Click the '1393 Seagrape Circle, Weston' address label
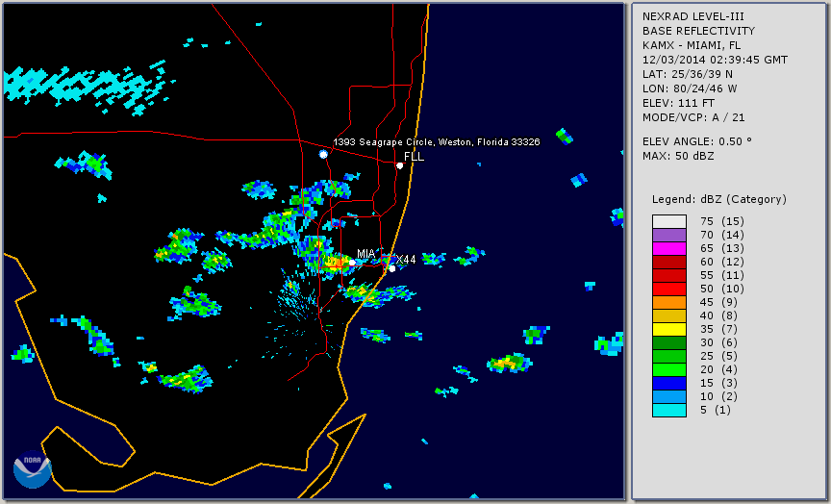Viewport: 831px width, 504px height. pyautogui.click(x=436, y=142)
